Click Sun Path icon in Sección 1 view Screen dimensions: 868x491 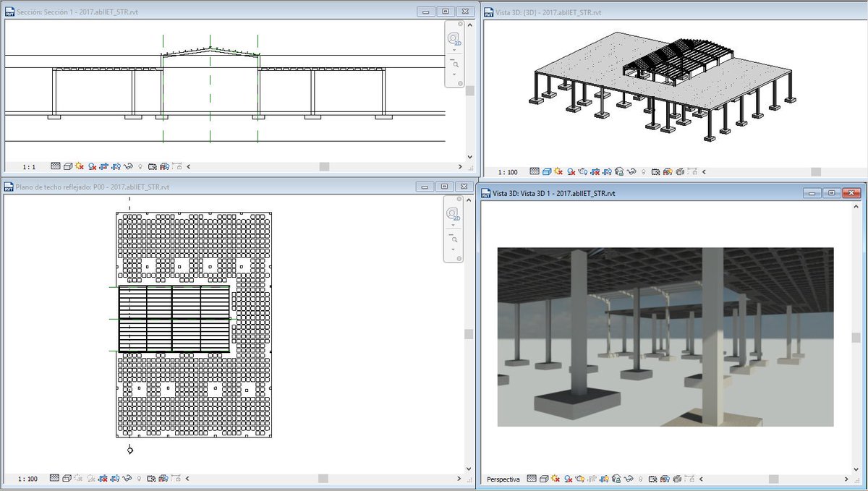[x=80, y=166]
